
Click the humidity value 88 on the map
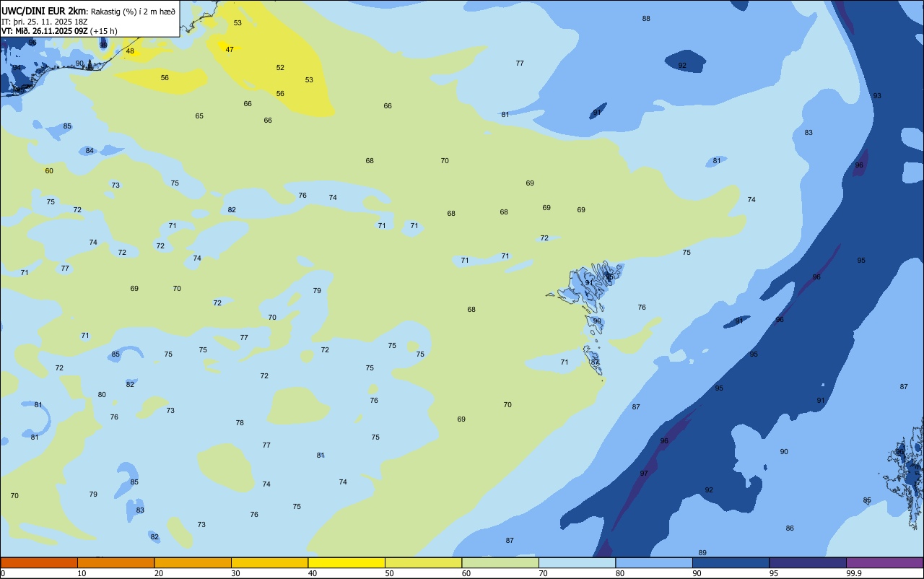pos(646,19)
